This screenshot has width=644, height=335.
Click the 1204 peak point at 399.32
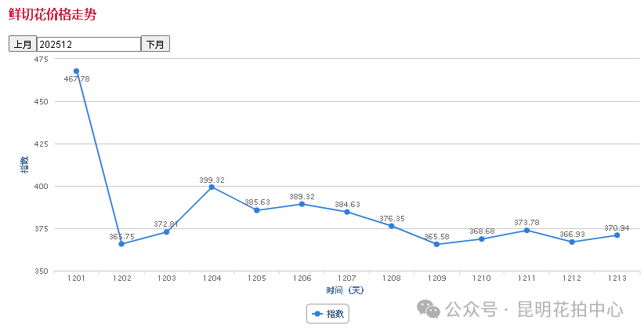point(212,187)
